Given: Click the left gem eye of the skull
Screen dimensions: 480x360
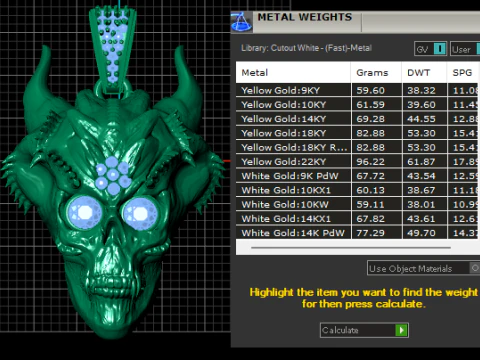Looking at the screenshot, I should (x=85, y=212).
